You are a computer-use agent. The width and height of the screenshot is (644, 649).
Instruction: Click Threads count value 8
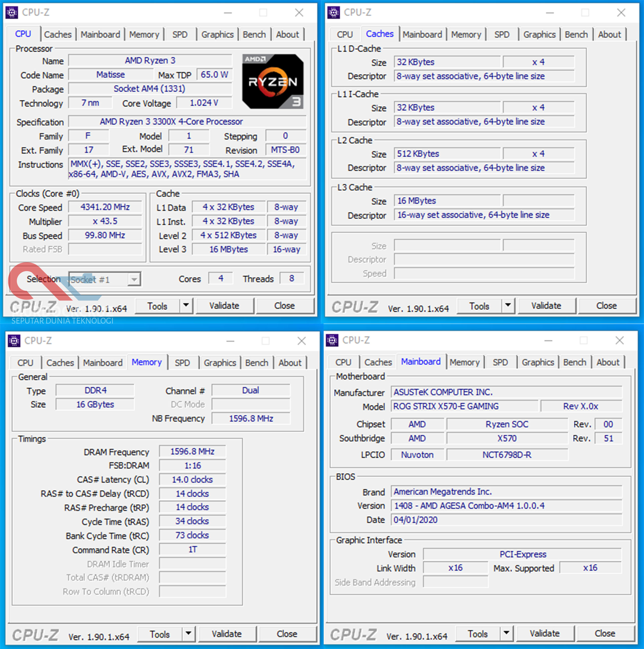[292, 279]
